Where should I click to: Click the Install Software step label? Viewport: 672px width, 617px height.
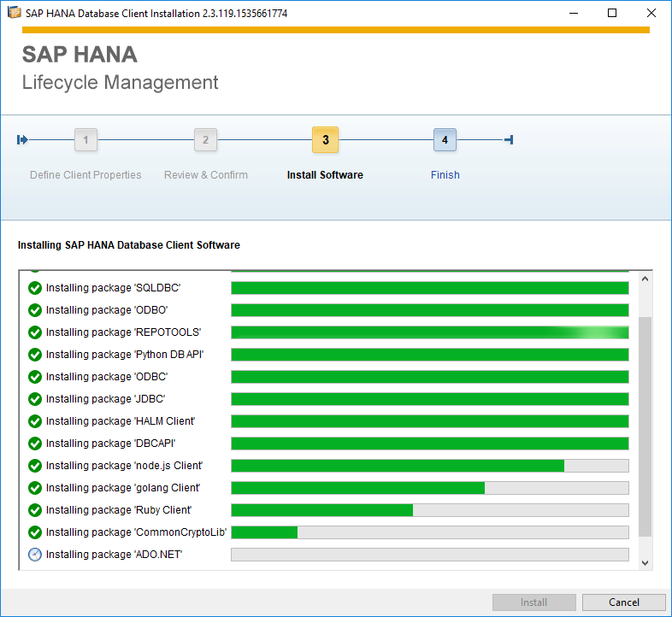click(x=325, y=175)
